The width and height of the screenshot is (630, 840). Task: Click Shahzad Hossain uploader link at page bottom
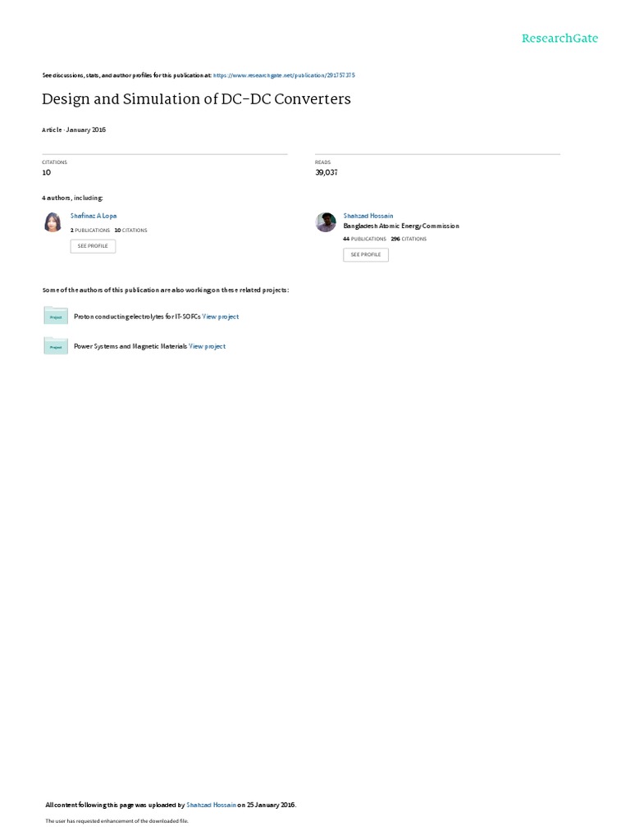(x=211, y=805)
